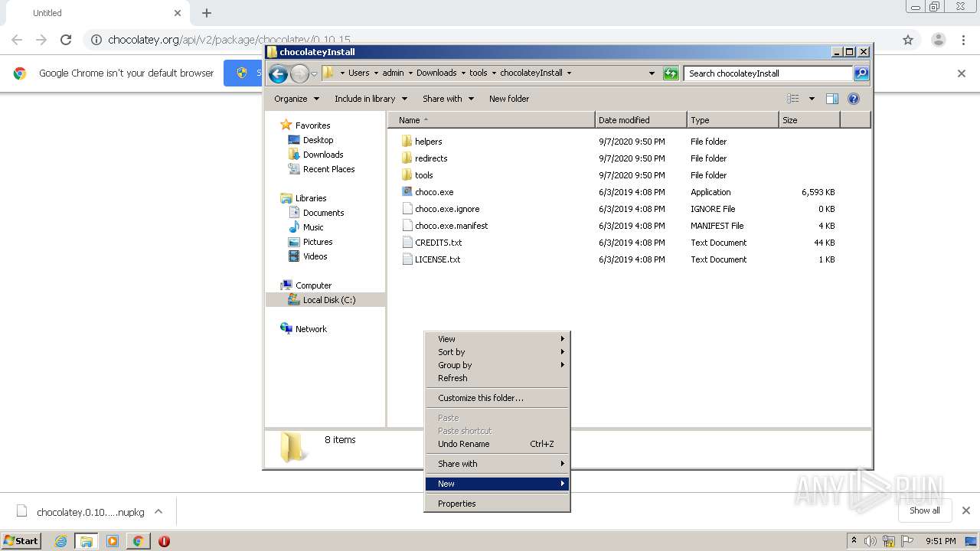Open the Explorer help question-mark icon
Viewport: 980px width, 551px height.
[x=854, y=99]
